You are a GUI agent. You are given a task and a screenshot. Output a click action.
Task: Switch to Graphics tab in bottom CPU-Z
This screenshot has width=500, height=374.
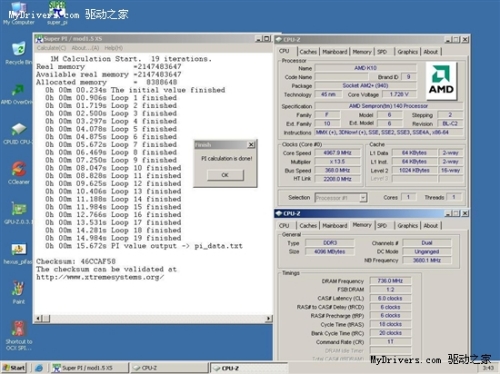407,226
